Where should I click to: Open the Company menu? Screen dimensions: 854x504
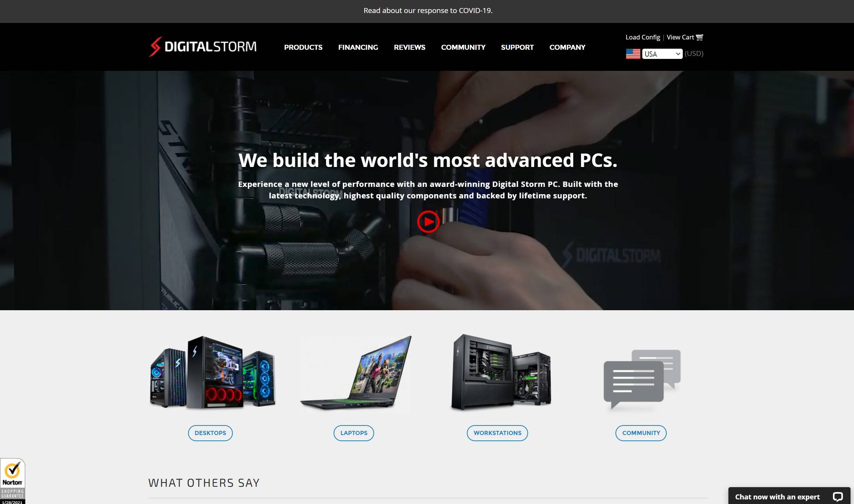point(567,47)
